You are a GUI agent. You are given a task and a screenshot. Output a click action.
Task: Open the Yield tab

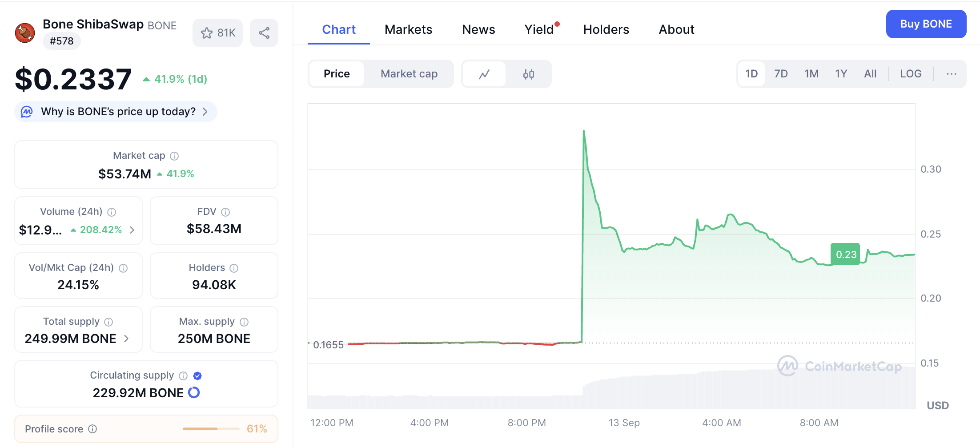coord(539,29)
